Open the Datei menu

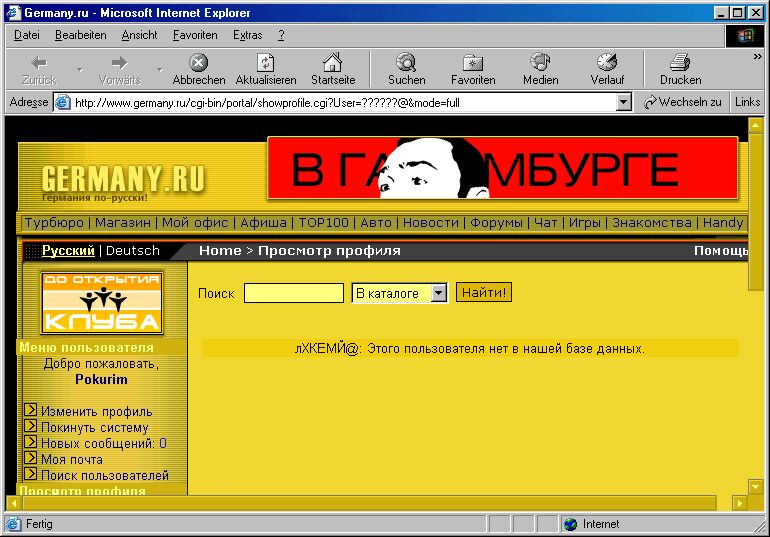pos(27,35)
